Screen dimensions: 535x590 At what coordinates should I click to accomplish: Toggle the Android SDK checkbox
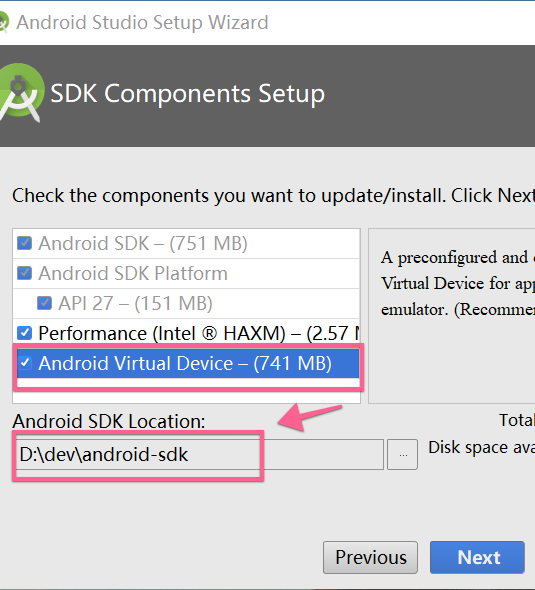pyautogui.click(x=24, y=243)
